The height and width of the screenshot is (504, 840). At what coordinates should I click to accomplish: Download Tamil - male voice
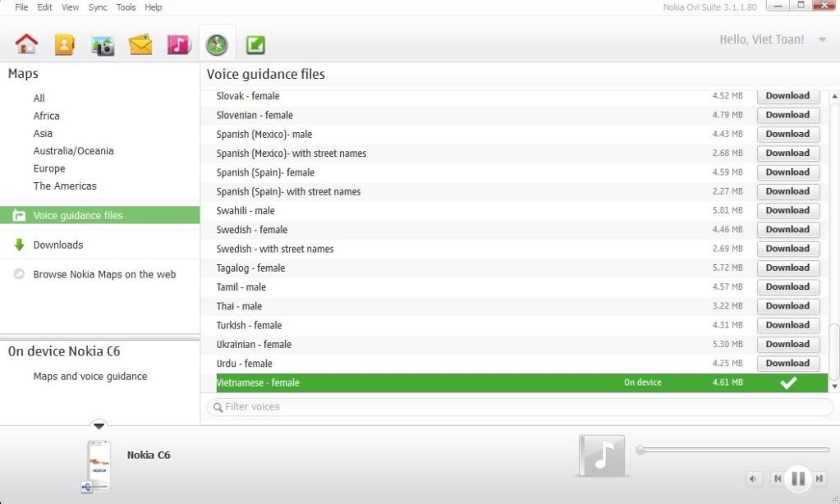pos(788,286)
